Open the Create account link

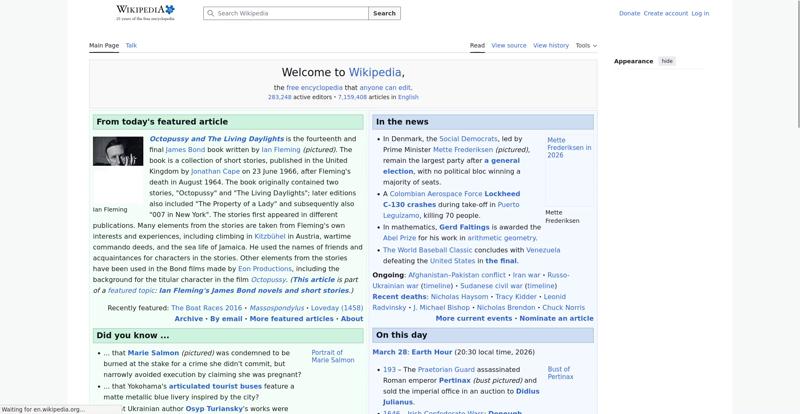click(x=665, y=14)
